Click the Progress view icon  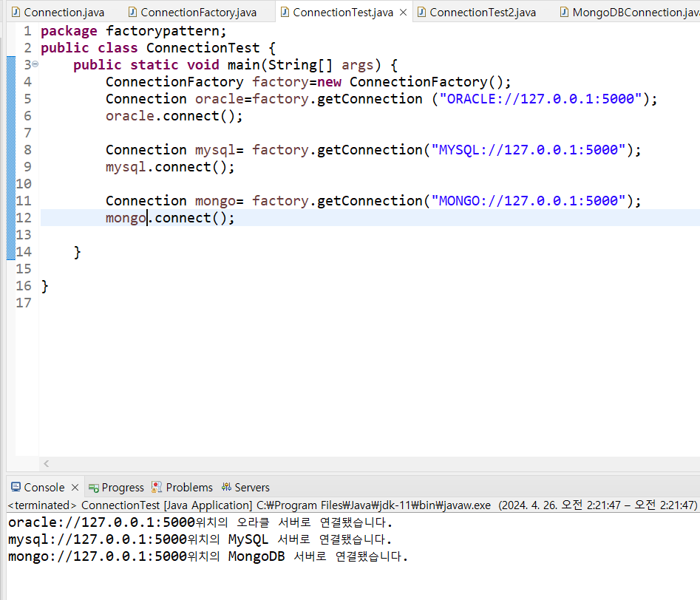pos(93,488)
